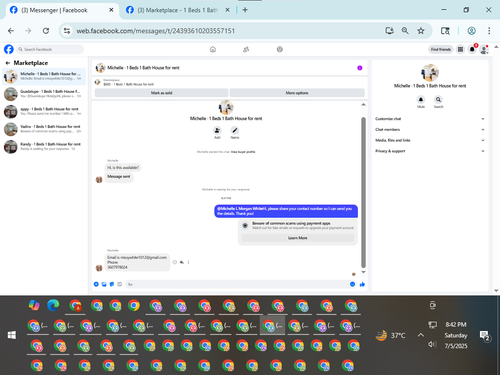Viewport: 500px width, 375px height.
Task: Click the chat scroll down arrow
Action: point(363,272)
